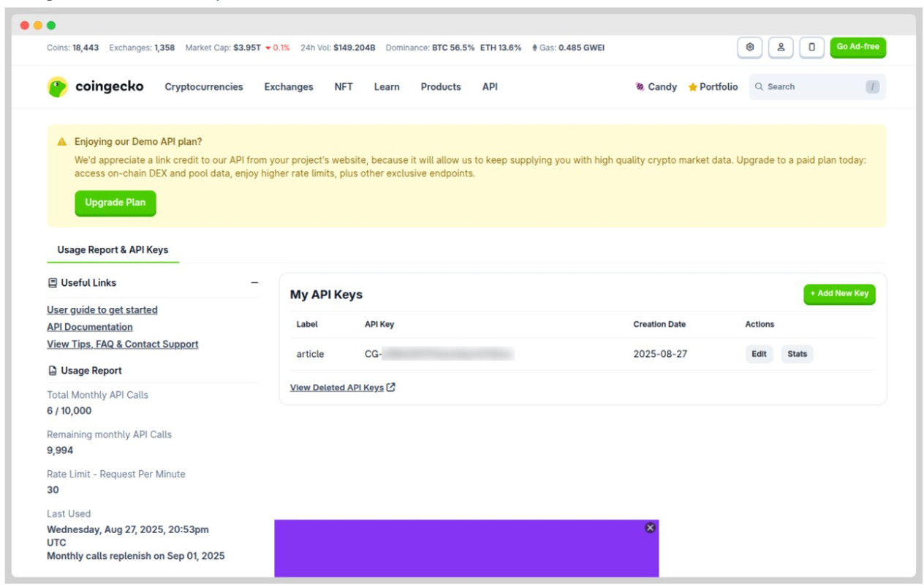
Task: Open the API menu
Action: click(x=490, y=86)
